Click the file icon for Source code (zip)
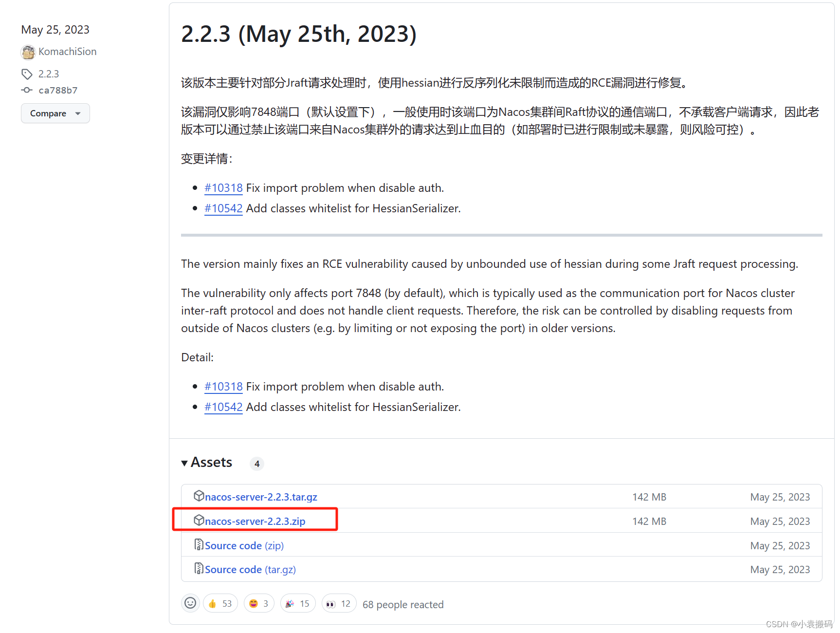The width and height of the screenshot is (840, 633). pyautogui.click(x=199, y=544)
